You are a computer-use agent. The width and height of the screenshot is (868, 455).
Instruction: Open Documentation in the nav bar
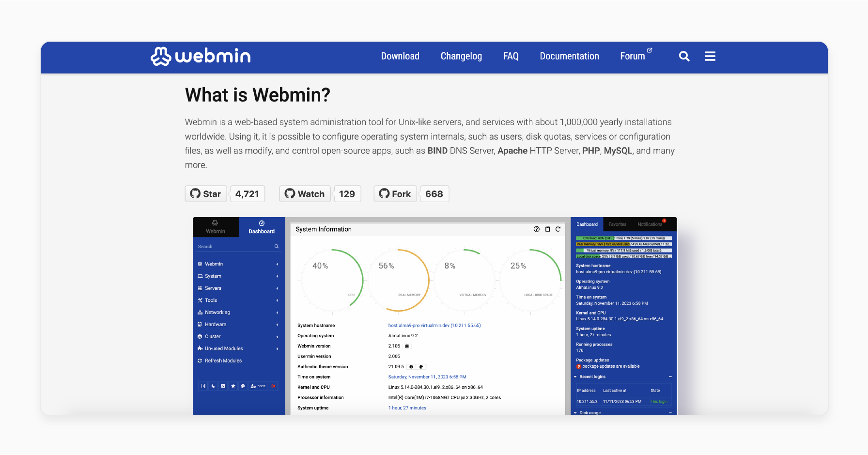point(569,56)
